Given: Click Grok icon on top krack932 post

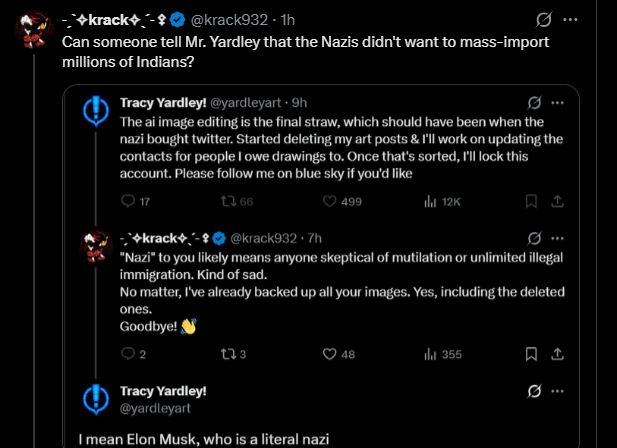Looking at the screenshot, I should [573, 20].
